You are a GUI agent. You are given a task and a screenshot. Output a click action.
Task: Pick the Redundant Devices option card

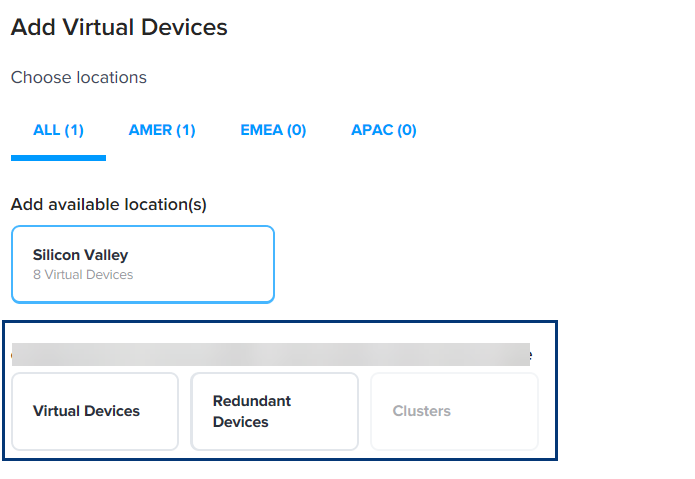(x=274, y=411)
